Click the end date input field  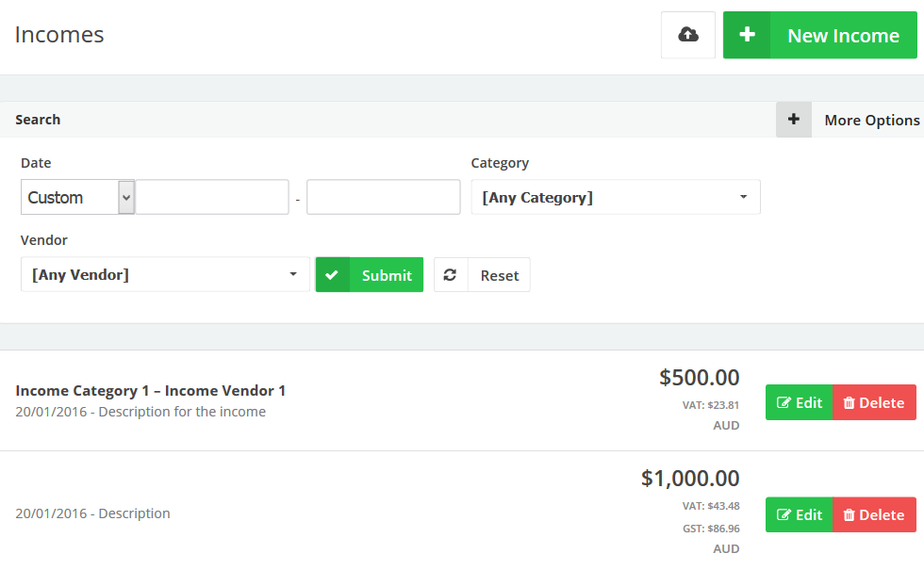[383, 198]
